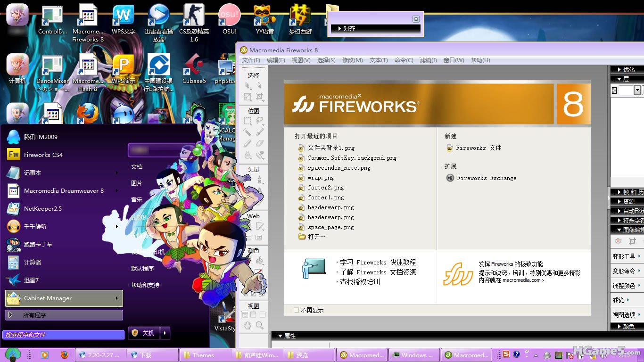
Task: Expand the 对齐 floating panel
Action: tap(375, 29)
